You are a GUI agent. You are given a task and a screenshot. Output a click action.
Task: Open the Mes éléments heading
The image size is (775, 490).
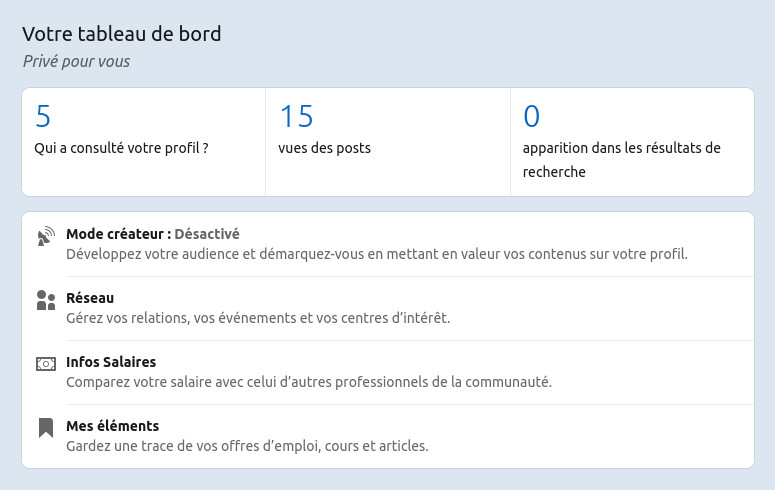113,426
